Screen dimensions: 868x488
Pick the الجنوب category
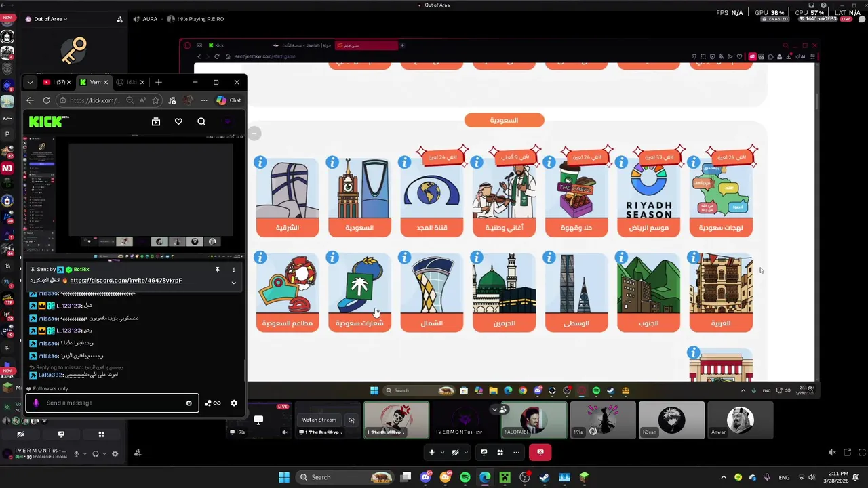648,293
